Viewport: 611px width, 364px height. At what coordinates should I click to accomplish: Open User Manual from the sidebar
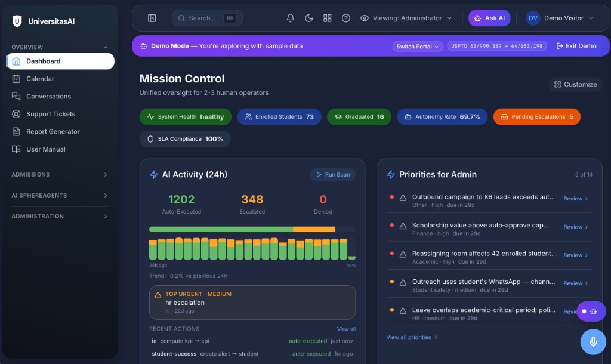click(x=60, y=149)
